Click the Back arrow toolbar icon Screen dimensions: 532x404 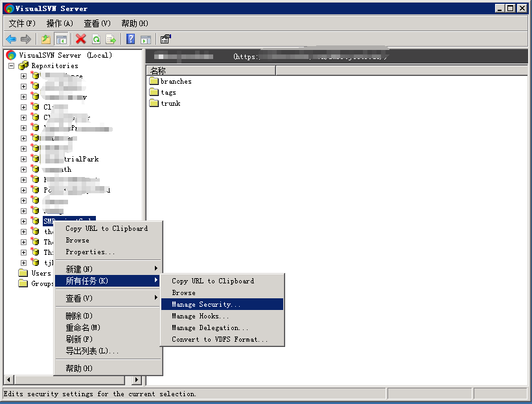point(11,40)
